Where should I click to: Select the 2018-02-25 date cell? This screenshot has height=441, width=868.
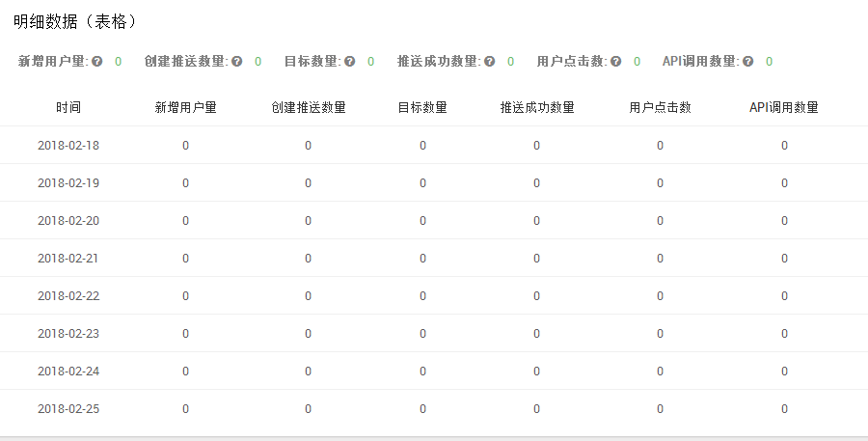[68, 409]
